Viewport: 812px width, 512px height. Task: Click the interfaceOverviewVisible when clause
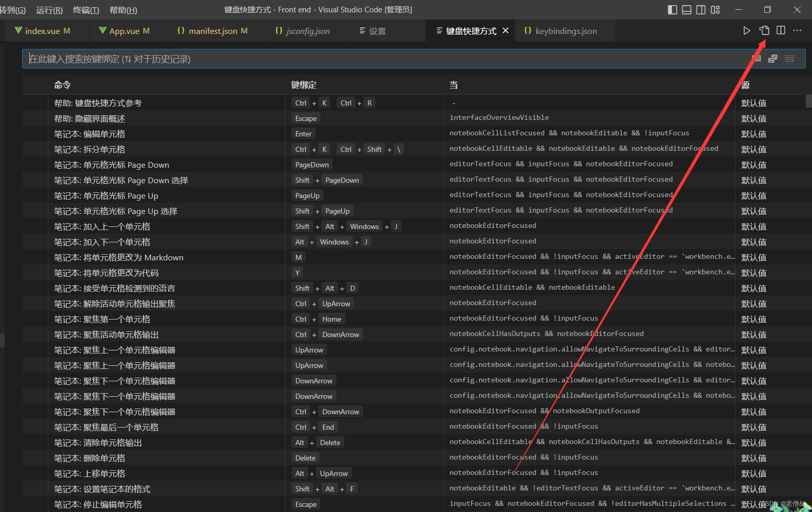tap(499, 118)
